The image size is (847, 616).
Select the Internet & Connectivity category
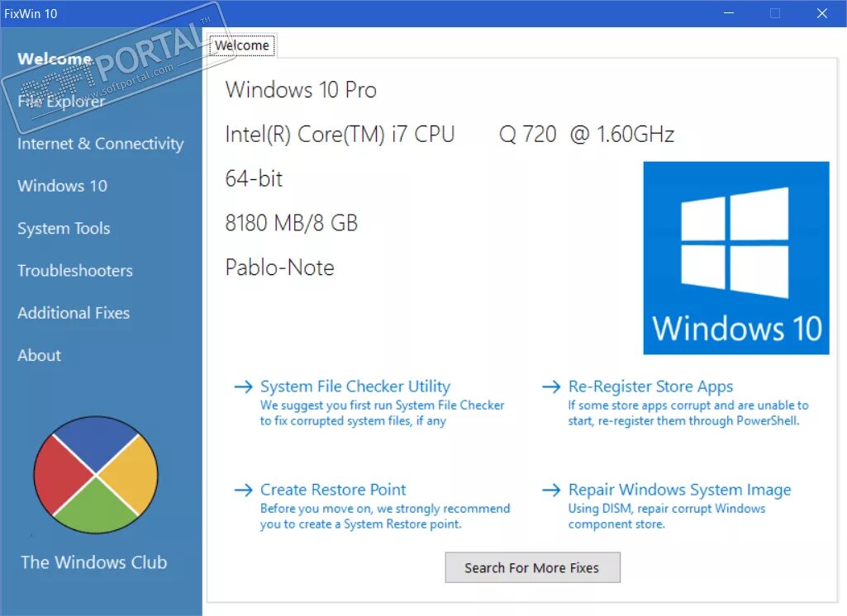[x=100, y=143]
